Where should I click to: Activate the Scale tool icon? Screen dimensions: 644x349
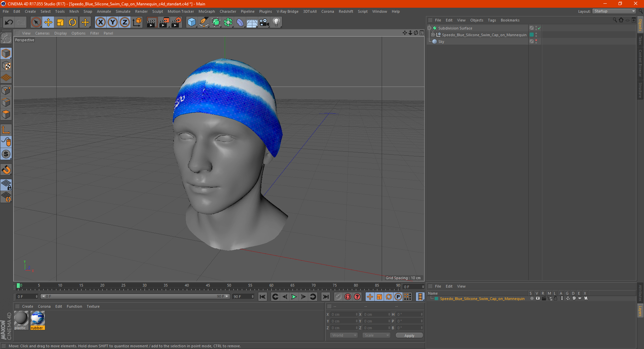[x=60, y=22]
